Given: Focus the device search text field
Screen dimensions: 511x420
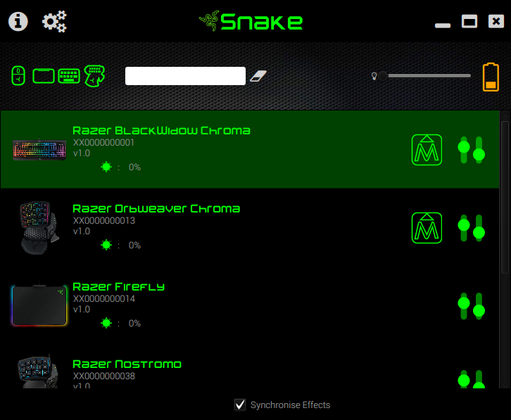Looking at the screenshot, I should point(185,76).
